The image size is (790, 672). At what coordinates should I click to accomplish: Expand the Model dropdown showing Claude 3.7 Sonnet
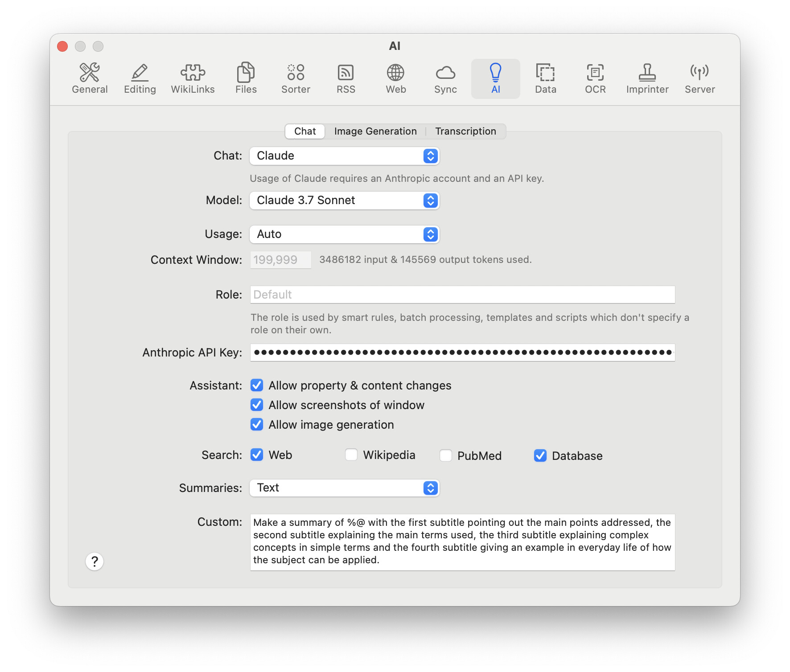[x=344, y=201]
